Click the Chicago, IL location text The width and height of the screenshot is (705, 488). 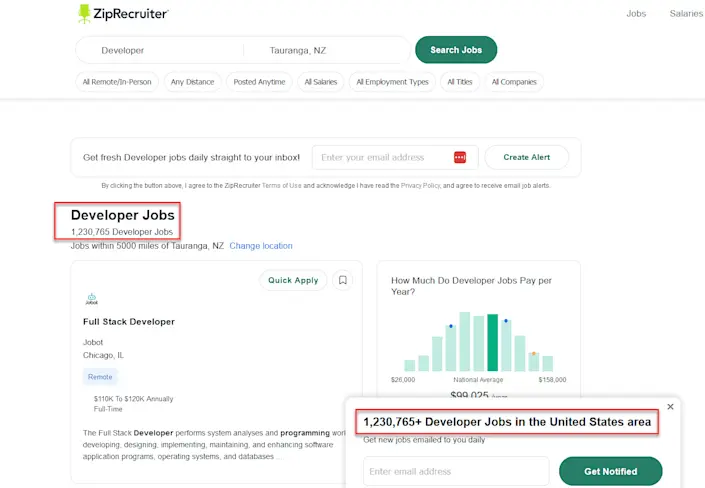pyautogui.click(x=103, y=355)
